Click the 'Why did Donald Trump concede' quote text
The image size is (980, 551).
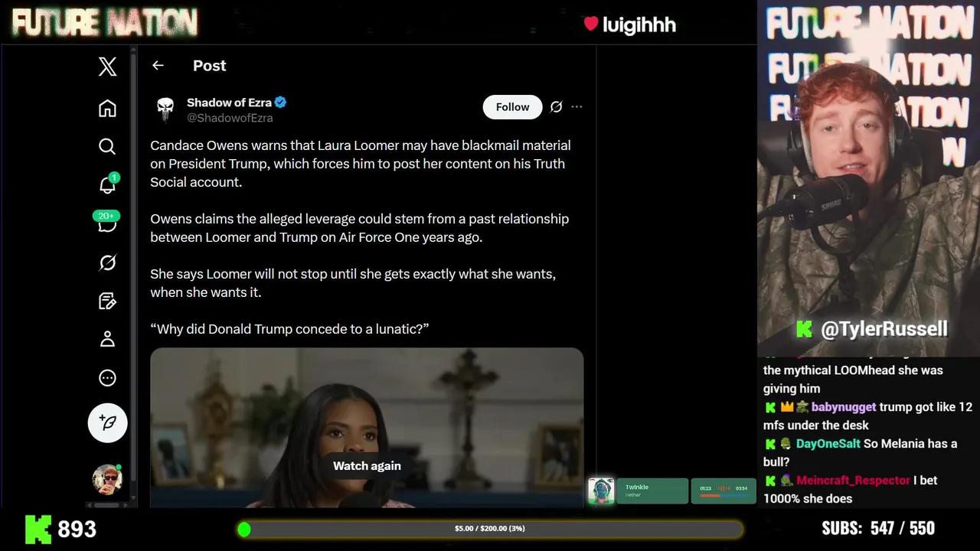click(x=289, y=329)
